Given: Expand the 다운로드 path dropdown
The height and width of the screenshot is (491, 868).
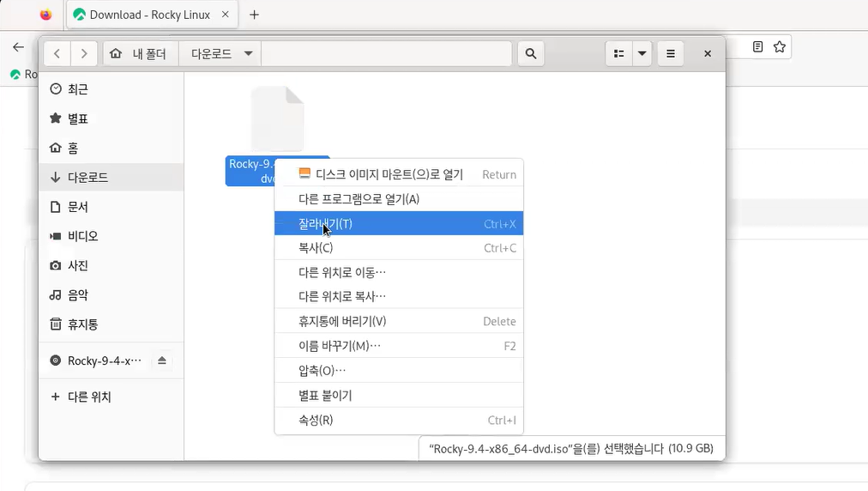Looking at the screenshot, I should coord(249,54).
